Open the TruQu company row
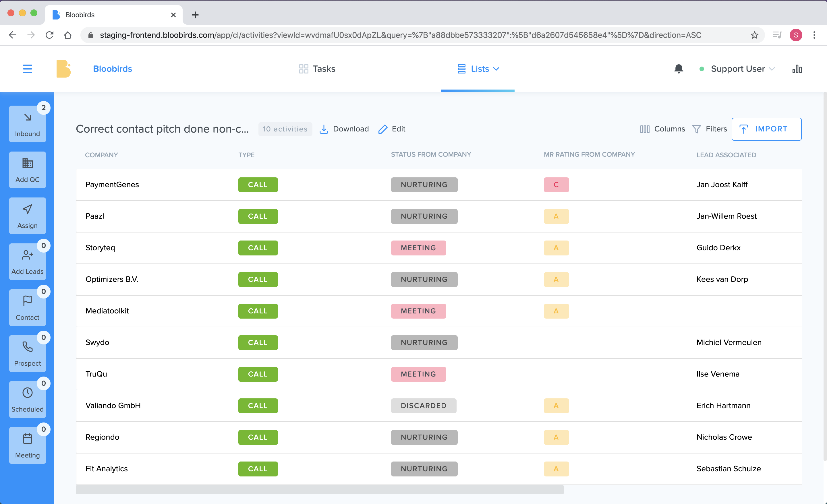 pyautogui.click(x=439, y=374)
